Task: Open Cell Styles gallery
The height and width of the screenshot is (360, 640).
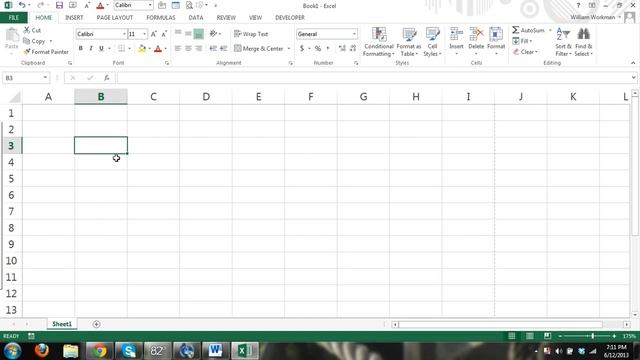Action: tap(432, 42)
